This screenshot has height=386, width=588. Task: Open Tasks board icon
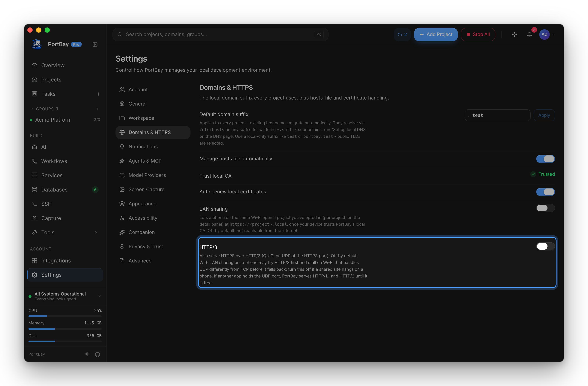(x=34, y=94)
